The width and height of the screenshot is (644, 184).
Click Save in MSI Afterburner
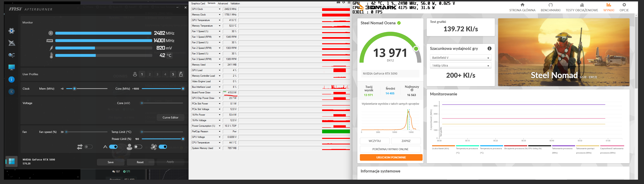[111, 162]
